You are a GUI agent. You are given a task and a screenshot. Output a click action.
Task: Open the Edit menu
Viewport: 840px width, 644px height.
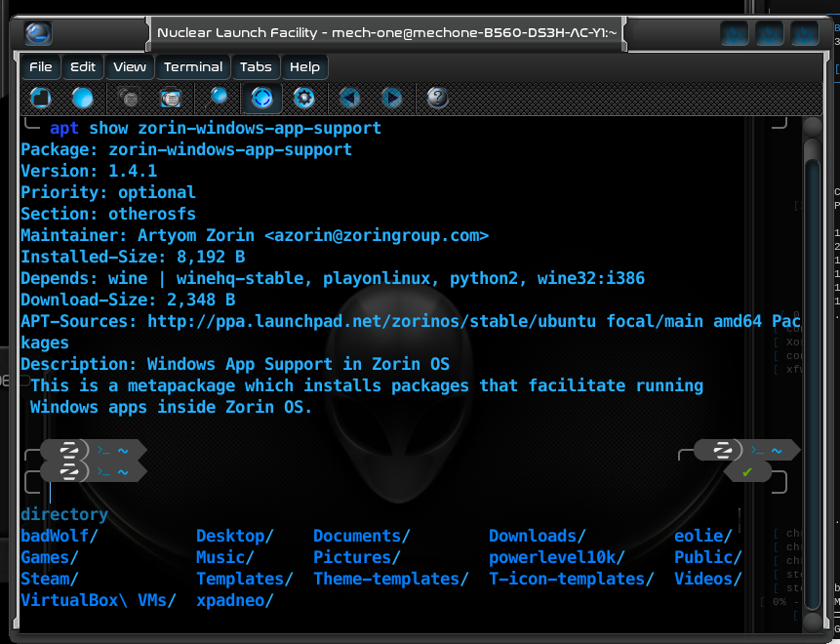pyautogui.click(x=83, y=67)
